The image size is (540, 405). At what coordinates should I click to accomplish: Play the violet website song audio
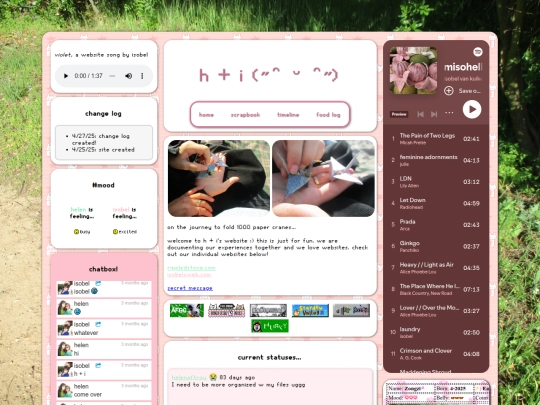[66, 76]
